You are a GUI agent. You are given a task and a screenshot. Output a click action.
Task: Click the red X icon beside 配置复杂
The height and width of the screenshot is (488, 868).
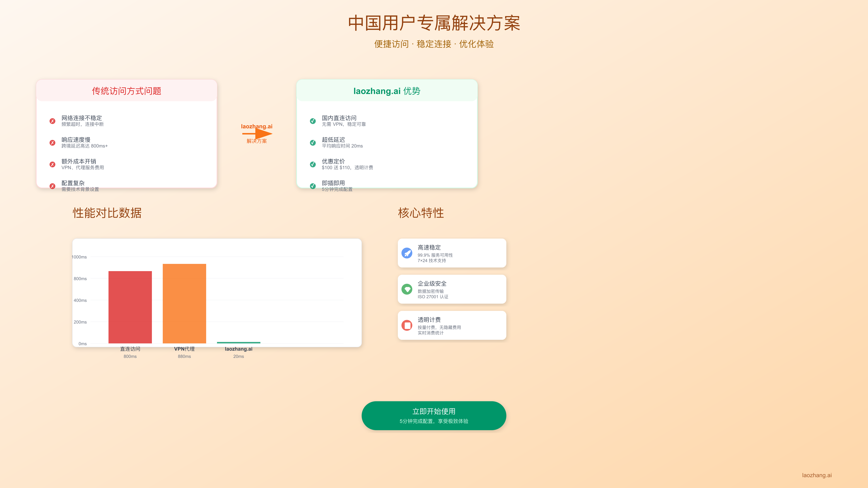pyautogui.click(x=52, y=186)
